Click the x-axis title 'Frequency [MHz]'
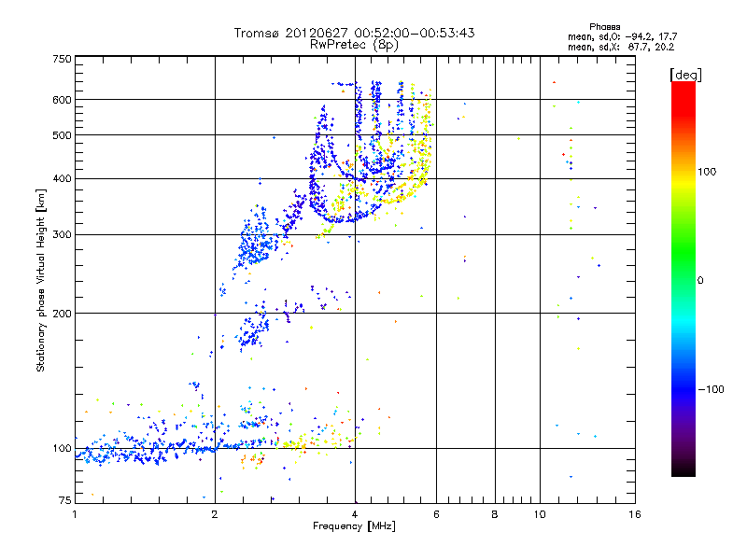The height and width of the screenshot is (560, 747). tap(354, 526)
